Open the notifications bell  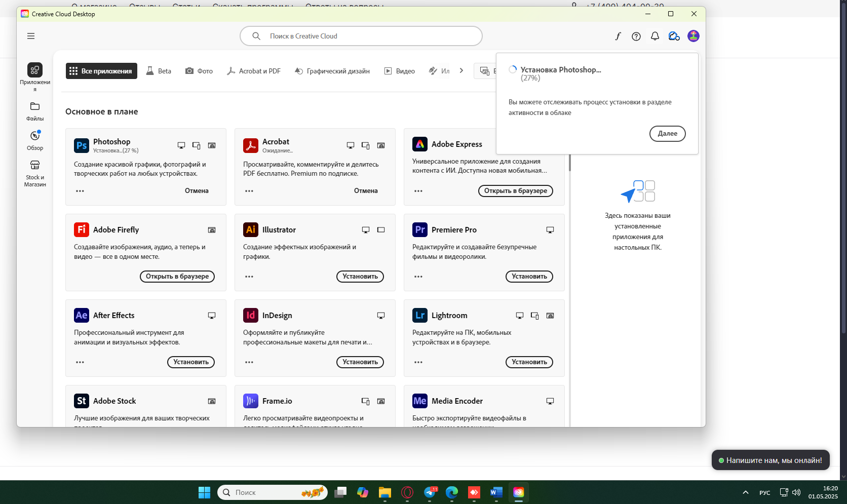pos(655,36)
